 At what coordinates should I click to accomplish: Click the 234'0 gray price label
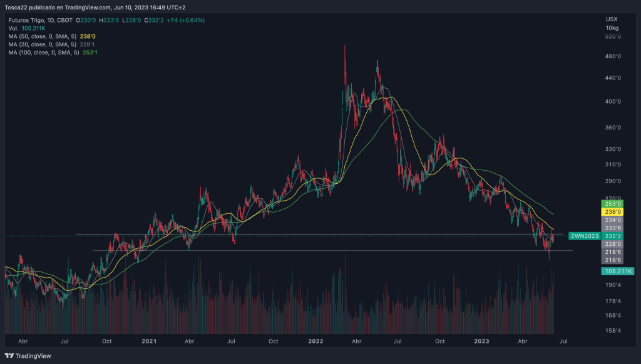click(613, 220)
